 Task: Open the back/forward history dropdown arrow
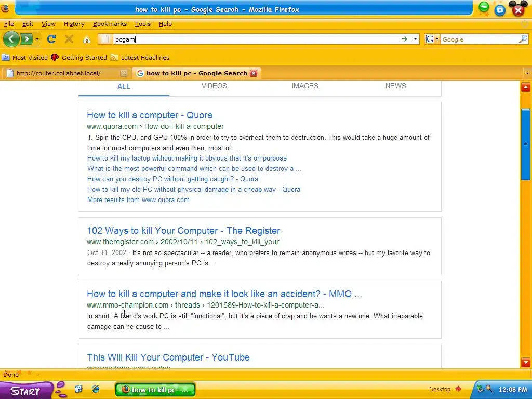[x=37, y=39]
